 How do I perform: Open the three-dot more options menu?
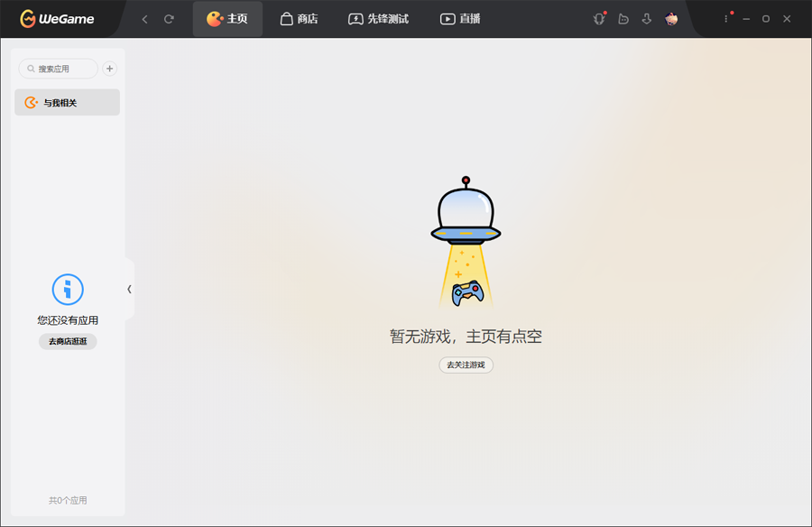coord(726,18)
